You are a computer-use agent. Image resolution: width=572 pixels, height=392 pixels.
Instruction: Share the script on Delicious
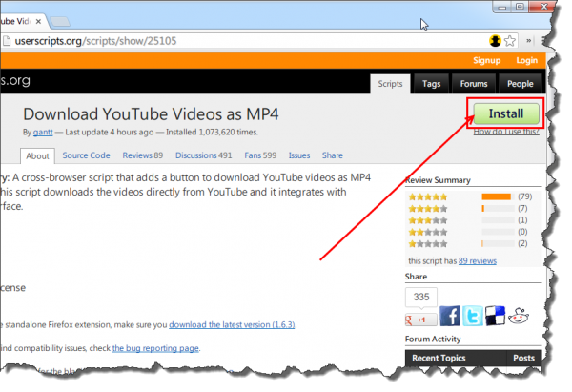tap(495, 316)
